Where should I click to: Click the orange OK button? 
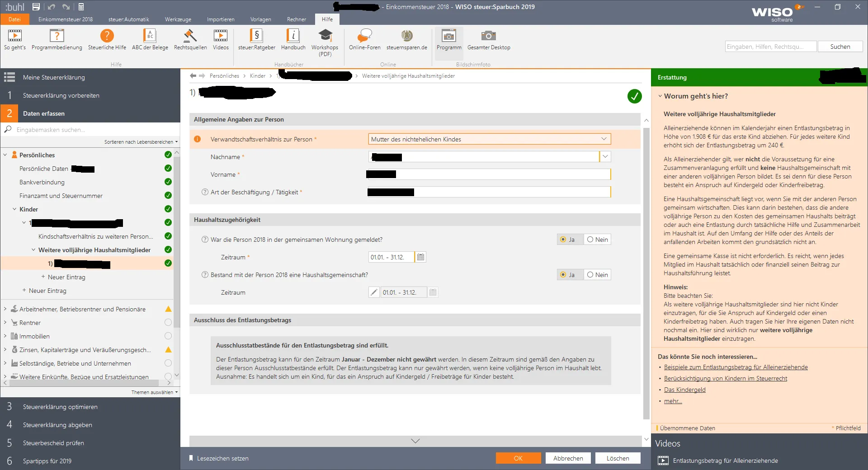point(518,458)
